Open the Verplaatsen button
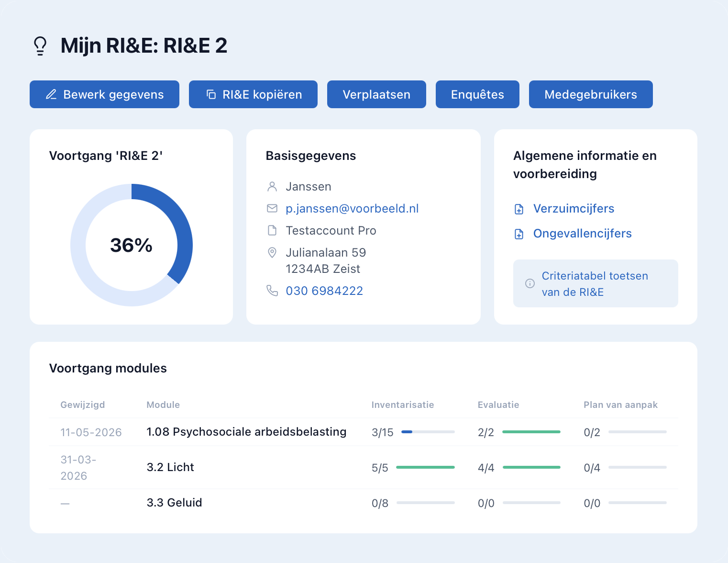 [376, 94]
